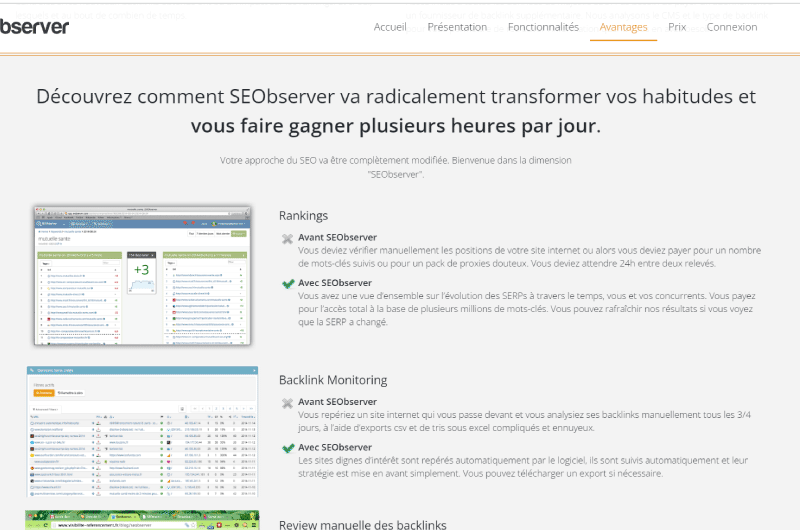Open the Prix menu item
This screenshot has height=530, width=800.
677,27
